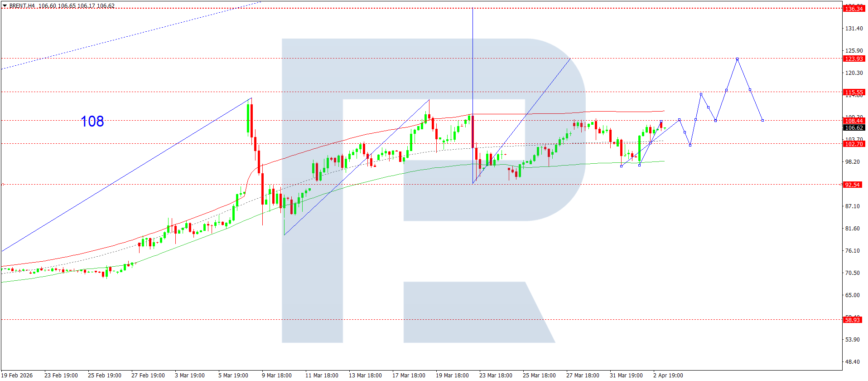The height and width of the screenshot is (381, 868).
Task: Select the BRENT,H4 chart title text
Action: point(22,6)
